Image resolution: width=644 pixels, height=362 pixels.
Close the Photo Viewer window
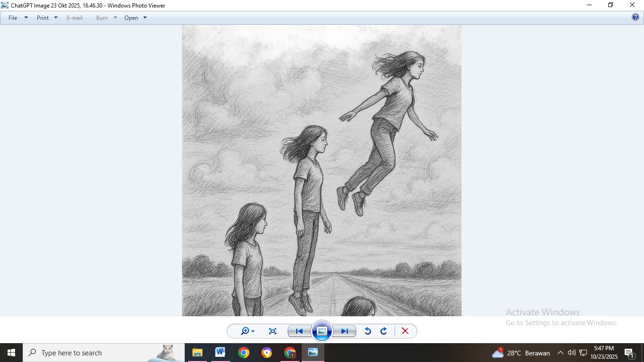pos(633,5)
